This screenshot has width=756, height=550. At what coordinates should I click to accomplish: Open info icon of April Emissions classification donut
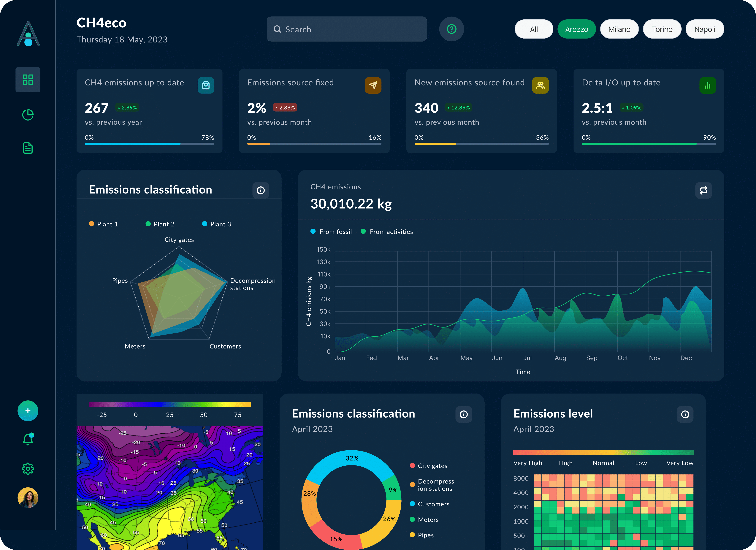coord(464,414)
